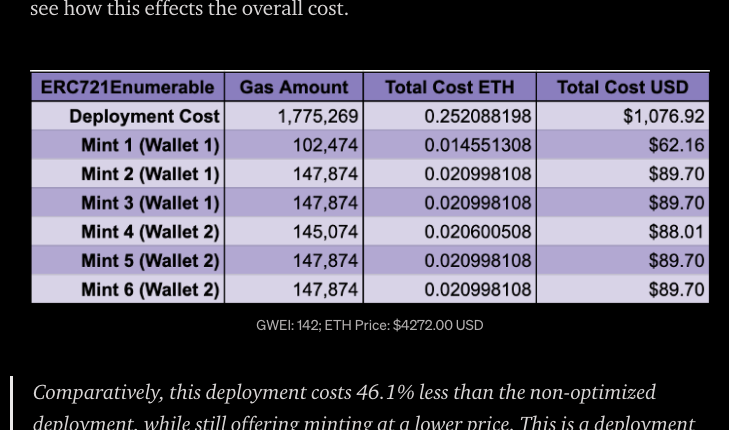Select the Mint 2 (Wallet 1) label
The image size is (729, 430).
pyautogui.click(x=150, y=174)
